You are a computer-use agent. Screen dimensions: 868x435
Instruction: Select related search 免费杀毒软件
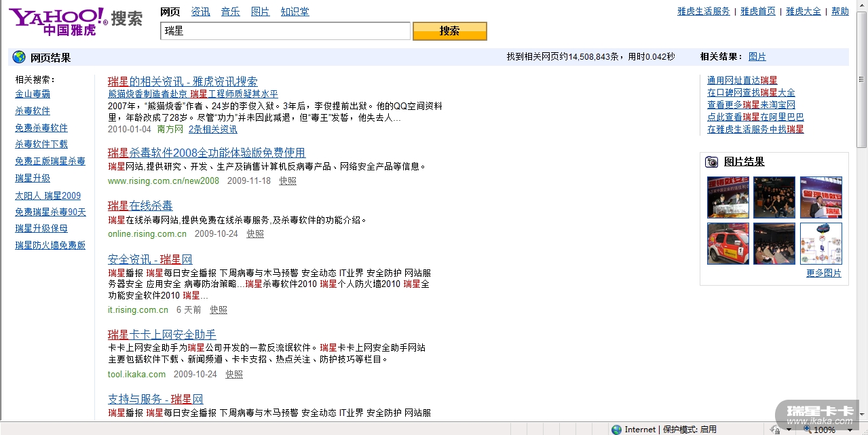click(x=41, y=128)
